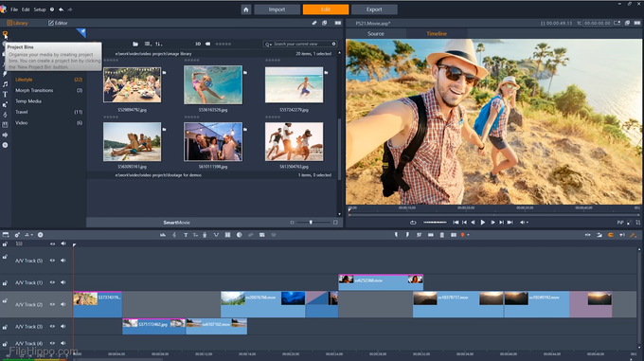Open search options dropdown in library

(x=268, y=44)
